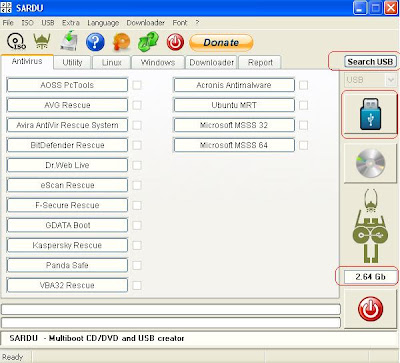Image resolution: width=400 pixels, height=363 pixels.
Task: Open the ISO menu
Action: tap(27, 23)
